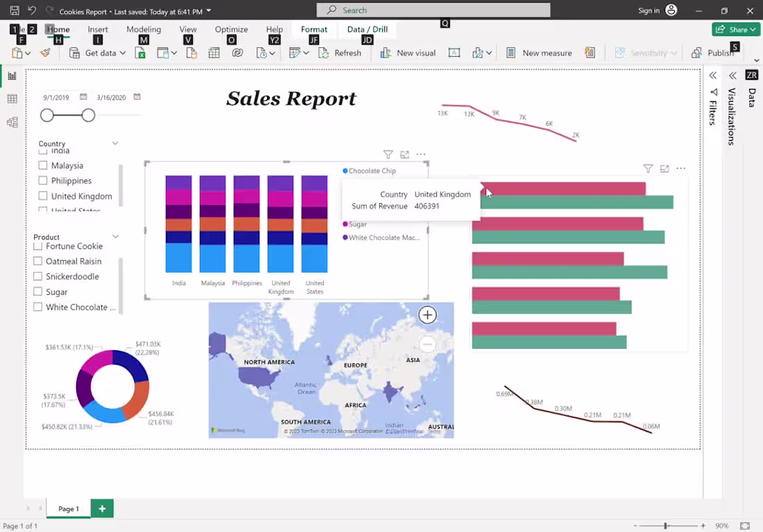Open the Paste dropdown arrow
The width and height of the screenshot is (763, 532).
[x=28, y=53]
